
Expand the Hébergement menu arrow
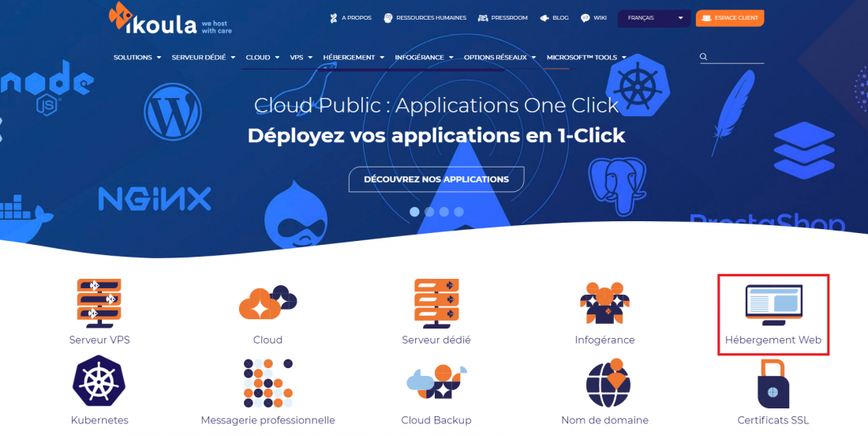coord(382,57)
